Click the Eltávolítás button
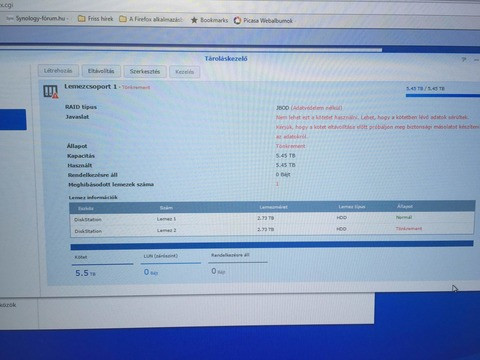The height and width of the screenshot is (360, 480). pyautogui.click(x=101, y=71)
